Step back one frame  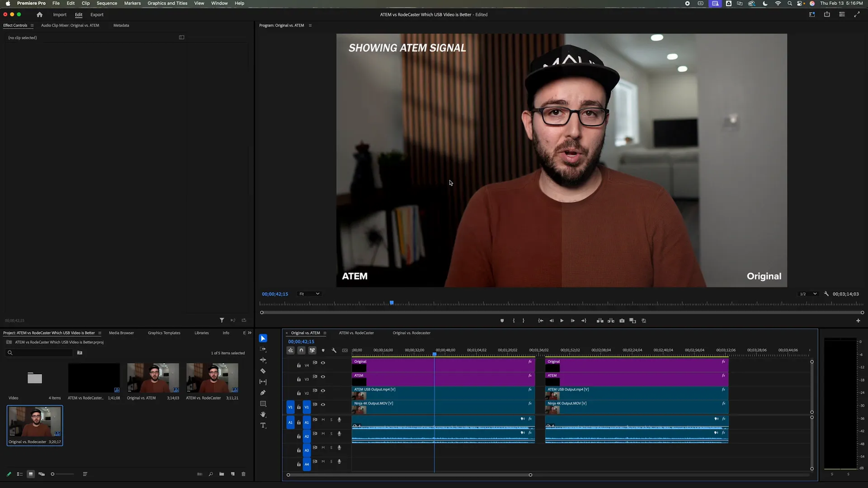tap(551, 320)
